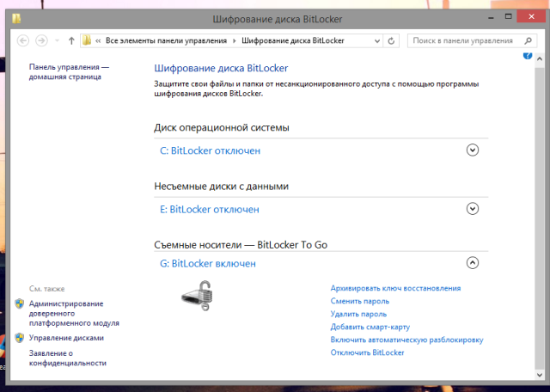Screen dimensions: 550x392
Task: Open hidden breadcrumb levels via double chevron
Action: point(98,40)
